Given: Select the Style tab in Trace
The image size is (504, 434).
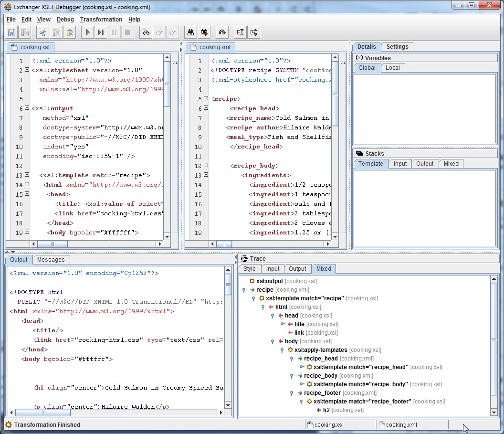Looking at the screenshot, I should pyautogui.click(x=250, y=269).
